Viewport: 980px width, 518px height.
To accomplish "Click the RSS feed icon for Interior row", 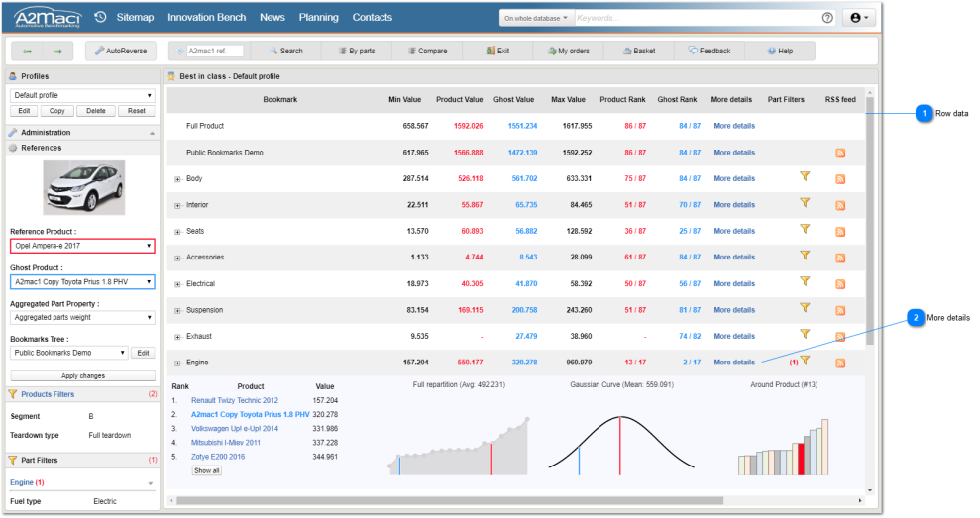I will 840,206.
